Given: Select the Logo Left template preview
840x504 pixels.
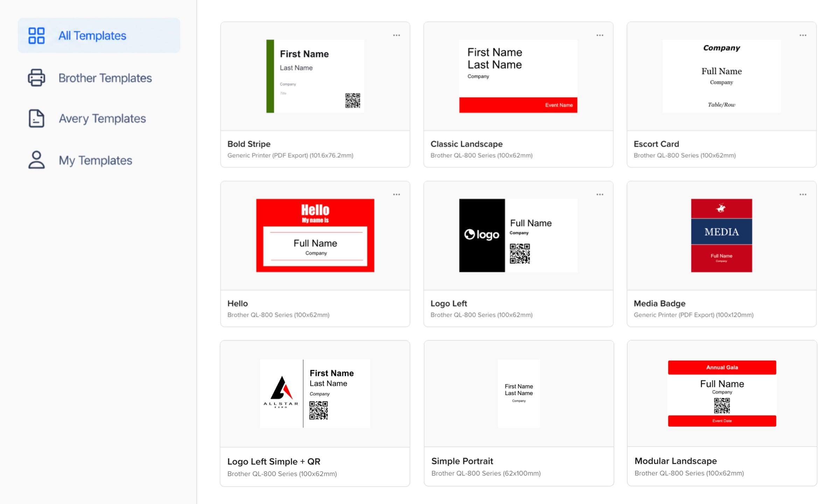Looking at the screenshot, I should tap(518, 235).
